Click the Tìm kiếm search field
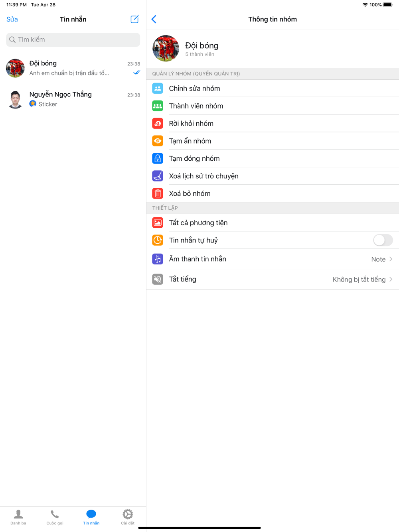399x532 pixels. 73,39
